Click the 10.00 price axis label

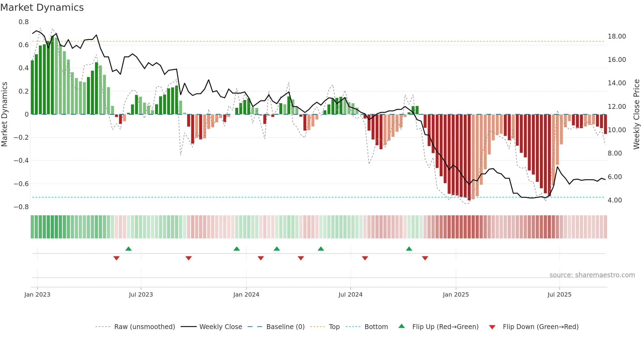click(617, 130)
